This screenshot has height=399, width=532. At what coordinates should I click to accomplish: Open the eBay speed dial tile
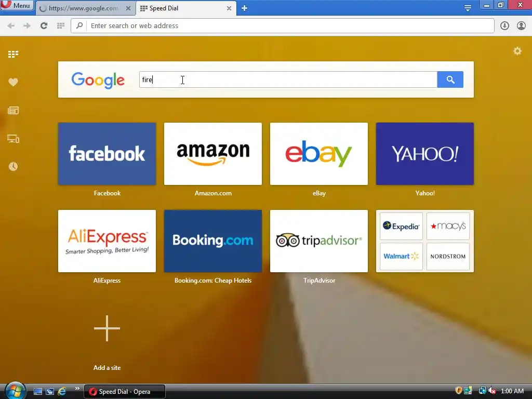(319, 154)
